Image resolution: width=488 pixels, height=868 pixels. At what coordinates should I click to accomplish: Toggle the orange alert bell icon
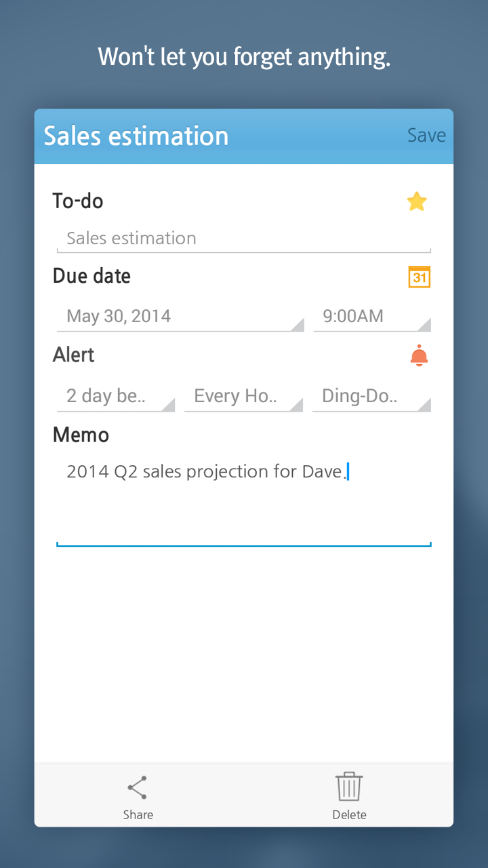(420, 356)
